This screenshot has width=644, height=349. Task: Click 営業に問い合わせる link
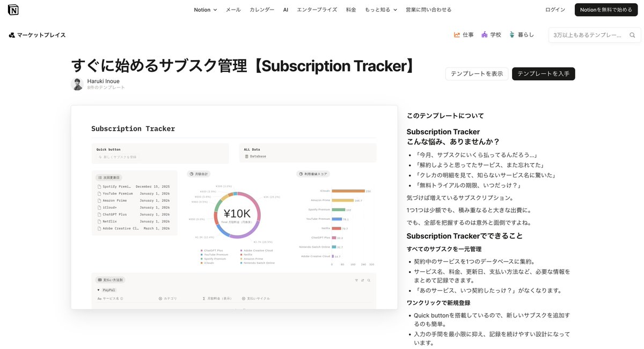[x=429, y=10]
